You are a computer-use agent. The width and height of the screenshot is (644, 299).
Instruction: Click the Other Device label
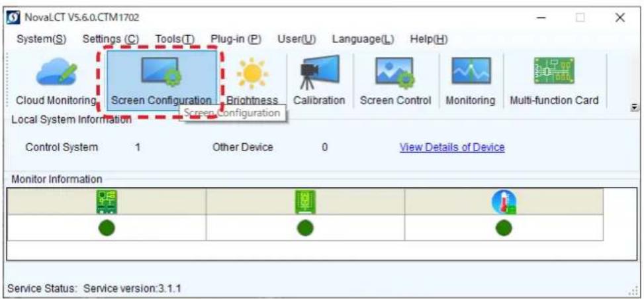243,147
